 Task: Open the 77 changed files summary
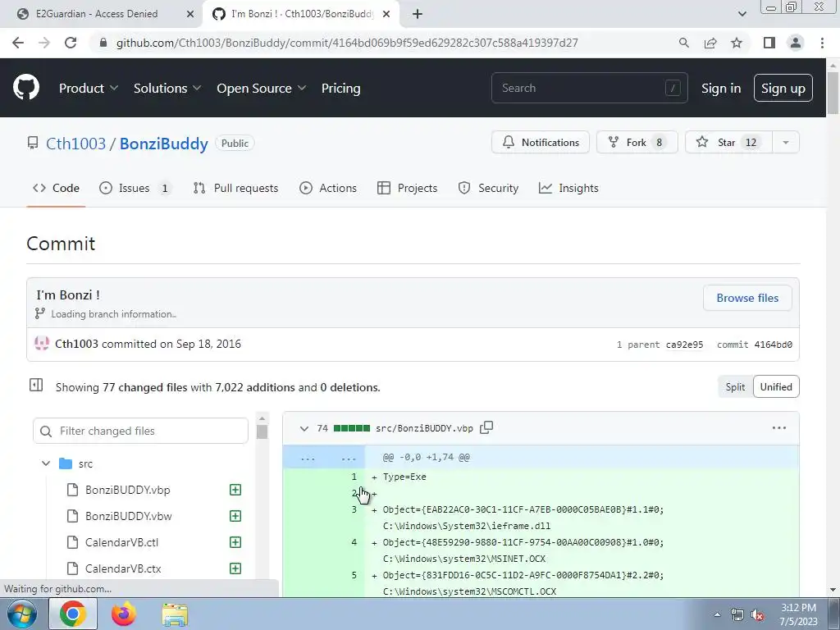tap(145, 387)
